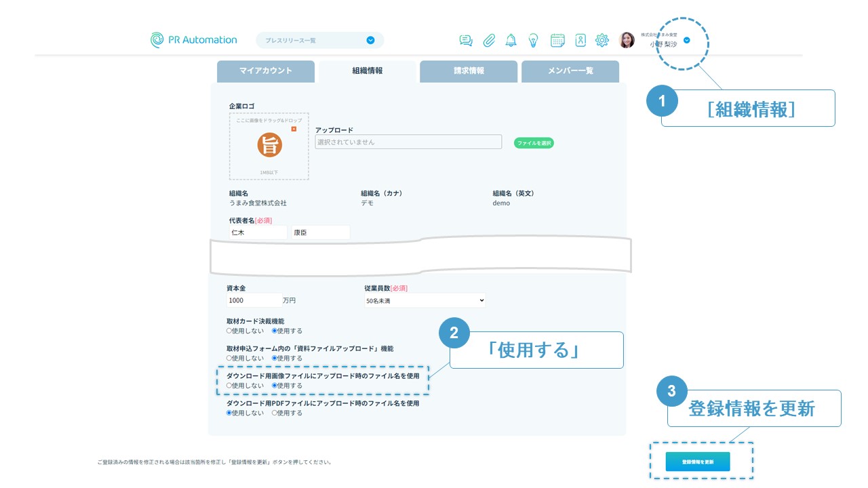This screenshot has height=488, width=868.
Task: Open settings gear icon
Action: (602, 41)
